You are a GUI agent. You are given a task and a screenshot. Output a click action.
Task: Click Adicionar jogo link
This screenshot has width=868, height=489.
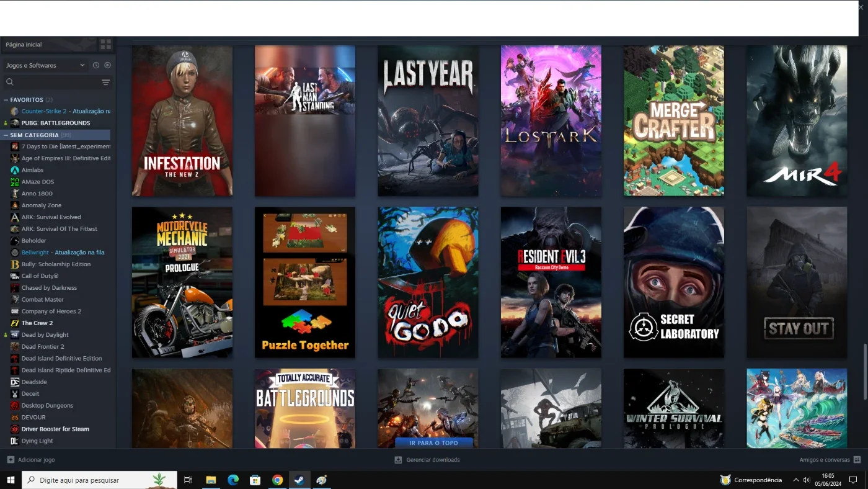[36, 460]
